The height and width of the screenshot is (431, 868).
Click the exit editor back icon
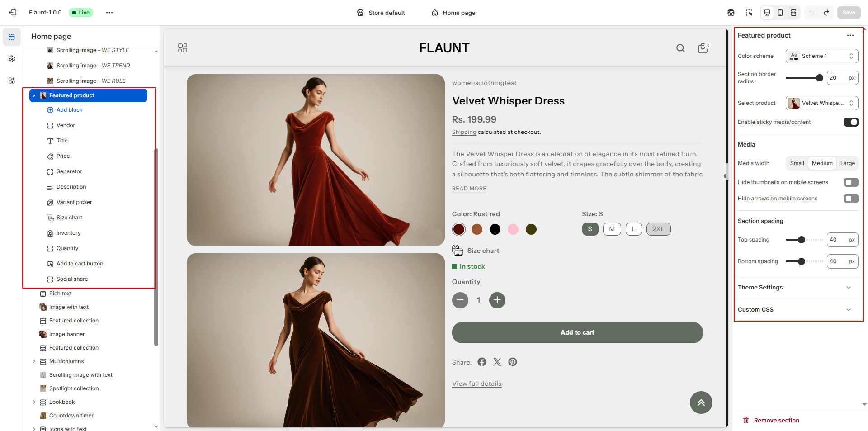pos(13,13)
